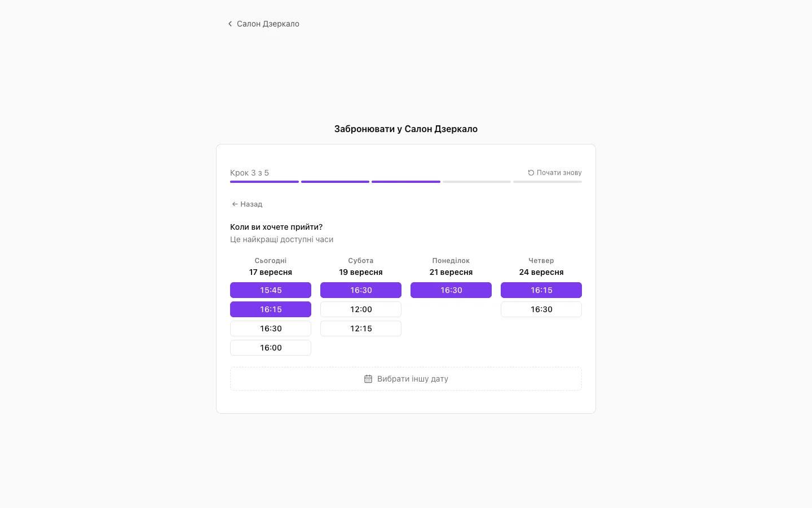Screen dimensions: 812x508
Task: Go back using the Назад link
Action: click(x=247, y=204)
